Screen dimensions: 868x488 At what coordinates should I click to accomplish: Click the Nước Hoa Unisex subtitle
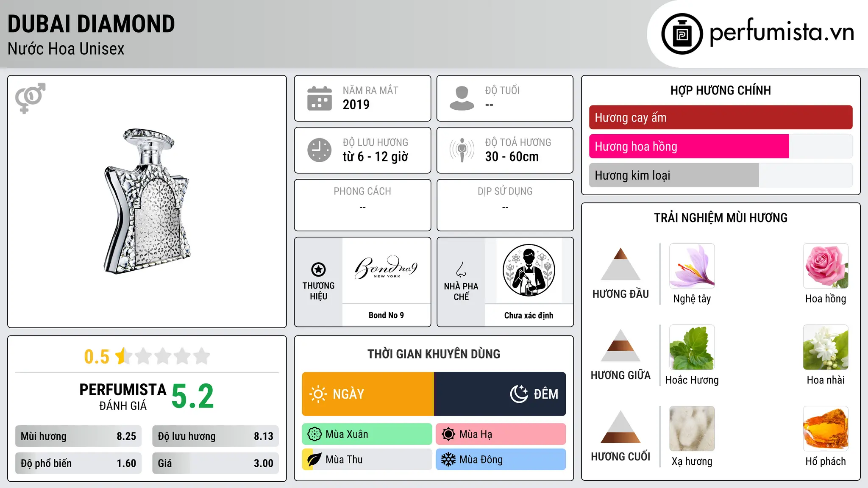click(66, 49)
